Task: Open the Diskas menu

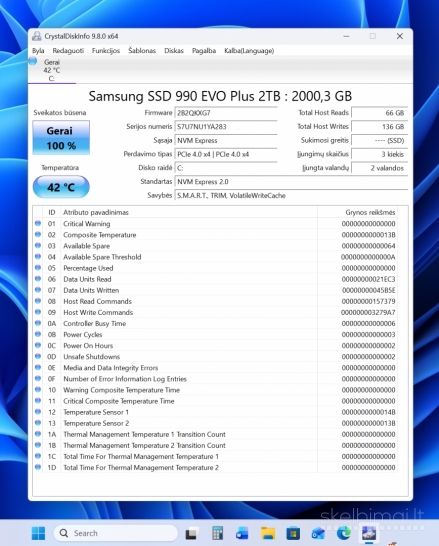Action: (174, 51)
